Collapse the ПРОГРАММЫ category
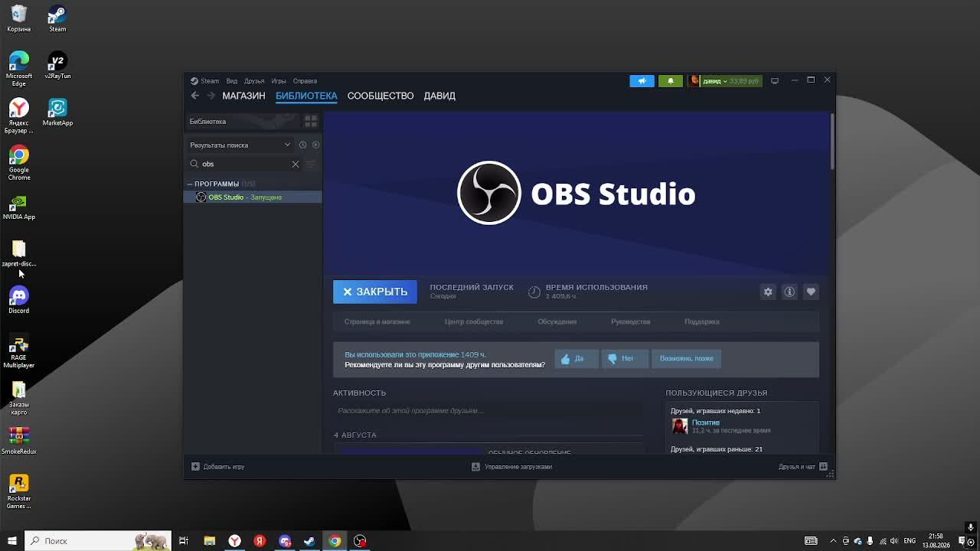The height and width of the screenshot is (551, 980). [190, 184]
